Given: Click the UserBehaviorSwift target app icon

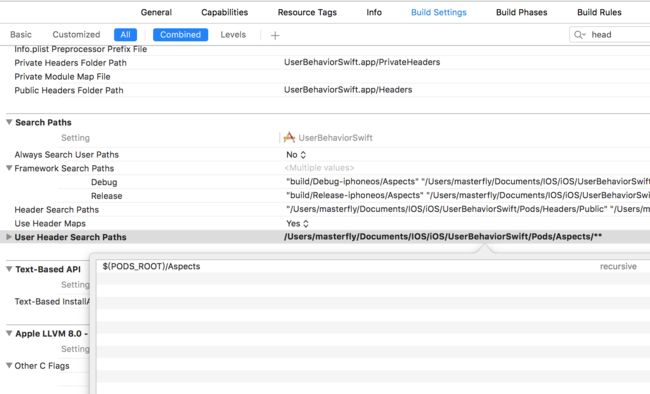Looking at the screenshot, I should pyautogui.click(x=289, y=137).
